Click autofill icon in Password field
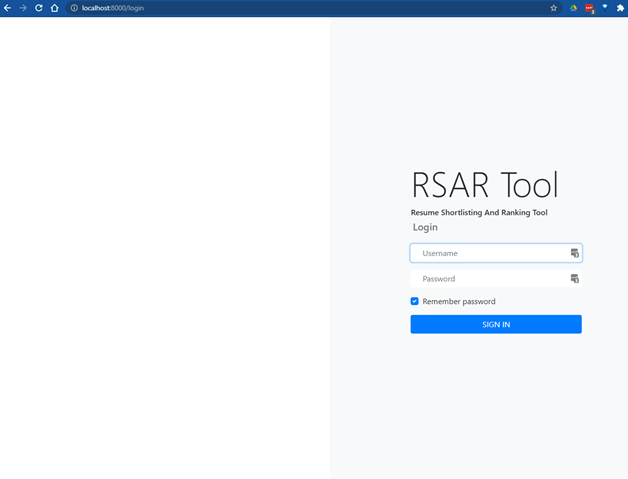 pos(575,279)
